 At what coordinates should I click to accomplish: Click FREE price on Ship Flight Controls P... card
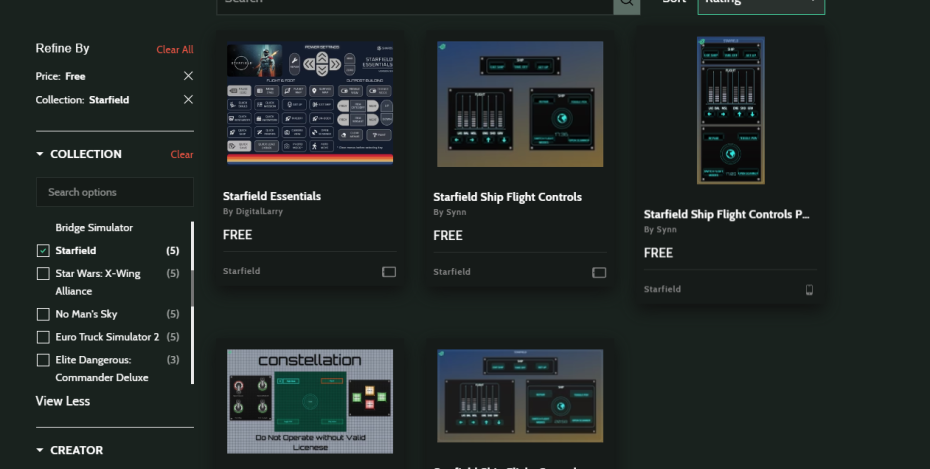tap(658, 253)
